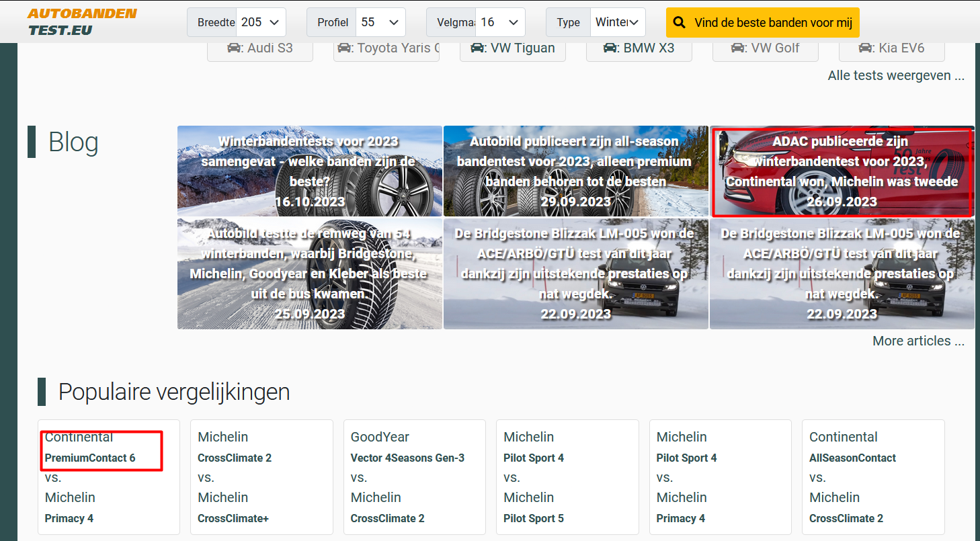
Task: Open the Velgmaat 16 dropdown
Action: point(500,22)
